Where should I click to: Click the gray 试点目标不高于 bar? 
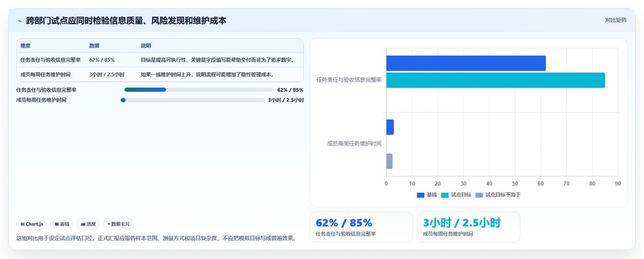(389, 161)
